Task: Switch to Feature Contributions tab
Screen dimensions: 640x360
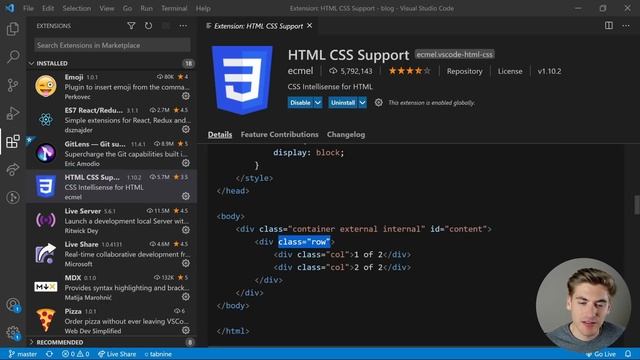Action: click(280, 134)
